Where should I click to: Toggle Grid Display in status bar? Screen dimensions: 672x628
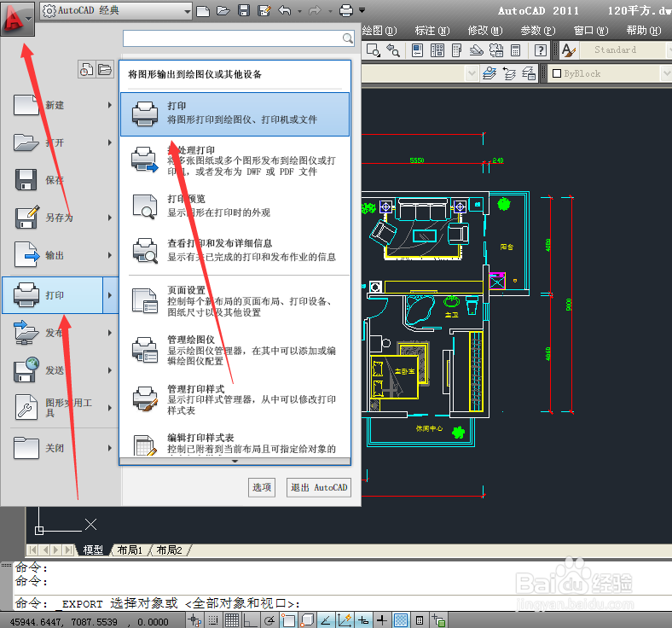coord(232,619)
